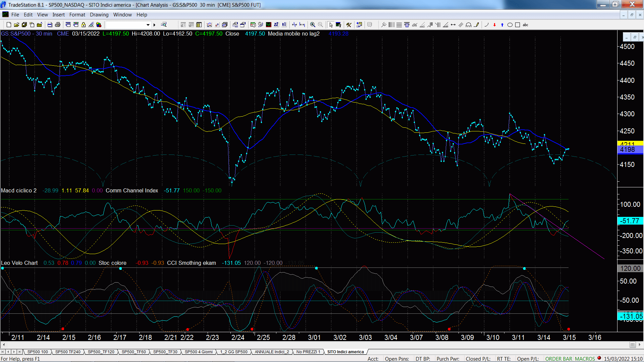Switch to the No PREZZI 1 tab
The image size is (644, 362).
[308, 352]
